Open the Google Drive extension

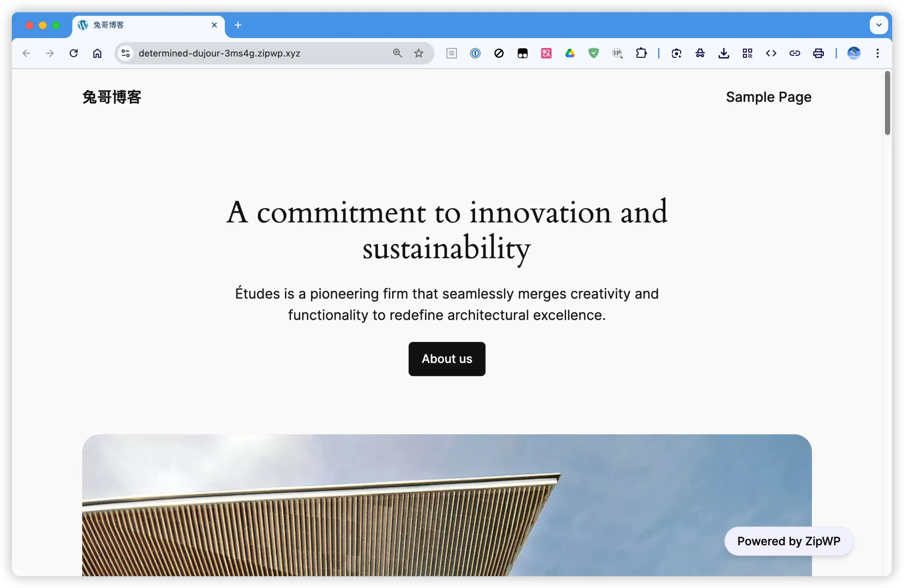[x=570, y=53]
